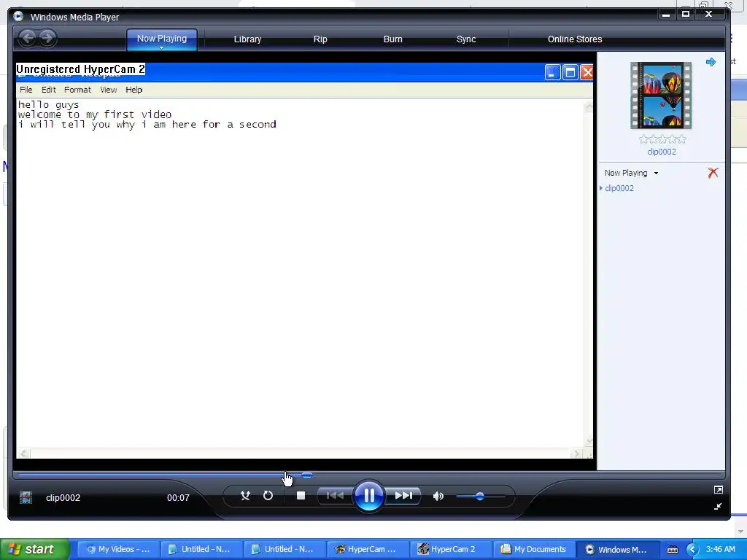Click the seek bar position handle

tap(307, 475)
